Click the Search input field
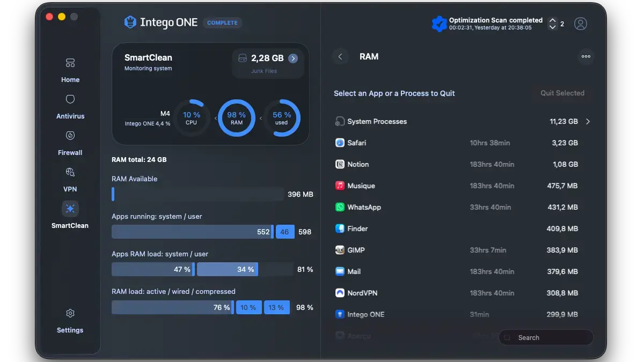This screenshot has height=362, width=644. 546,338
